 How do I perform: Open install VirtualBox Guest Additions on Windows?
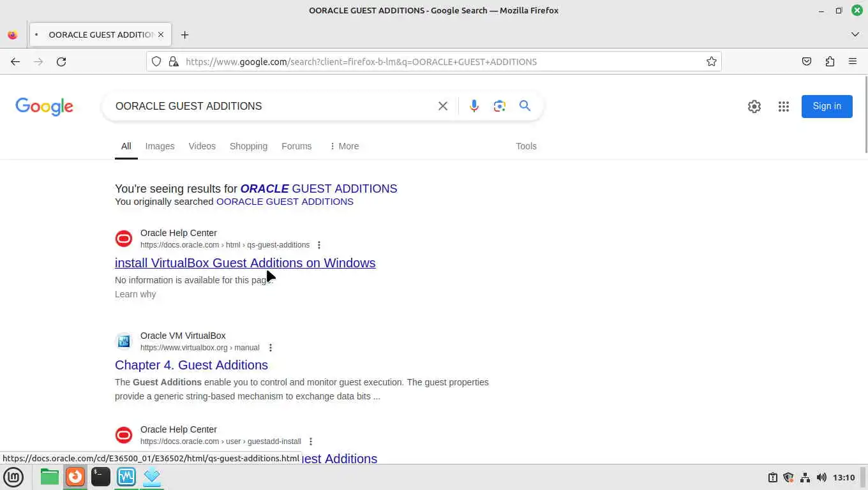pyautogui.click(x=245, y=263)
